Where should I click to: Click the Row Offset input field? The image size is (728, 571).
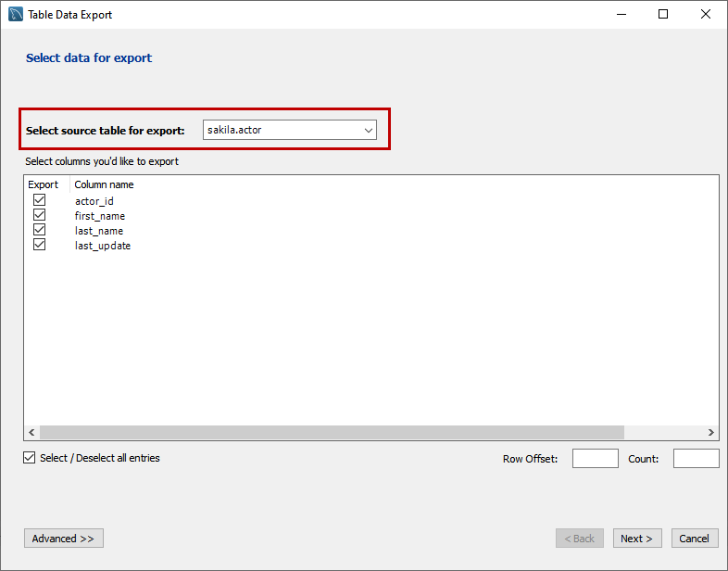595,458
